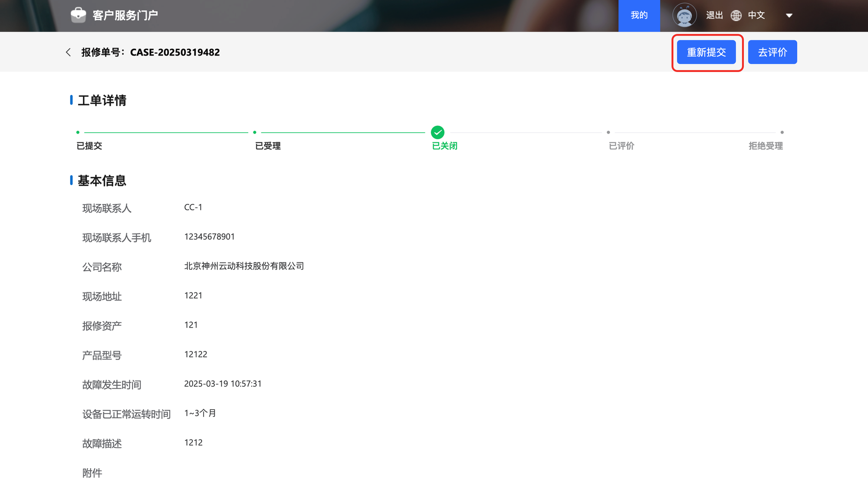Click the globe language icon

[736, 16]
